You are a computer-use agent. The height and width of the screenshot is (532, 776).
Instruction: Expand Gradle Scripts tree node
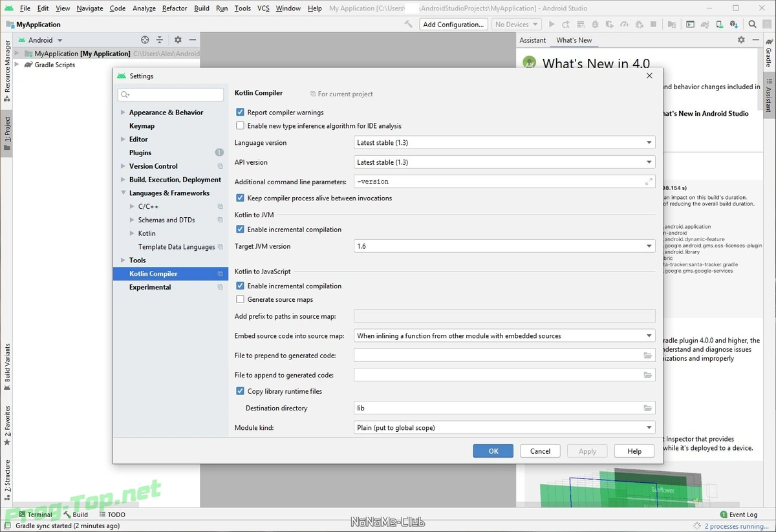(x=17, y=65)
